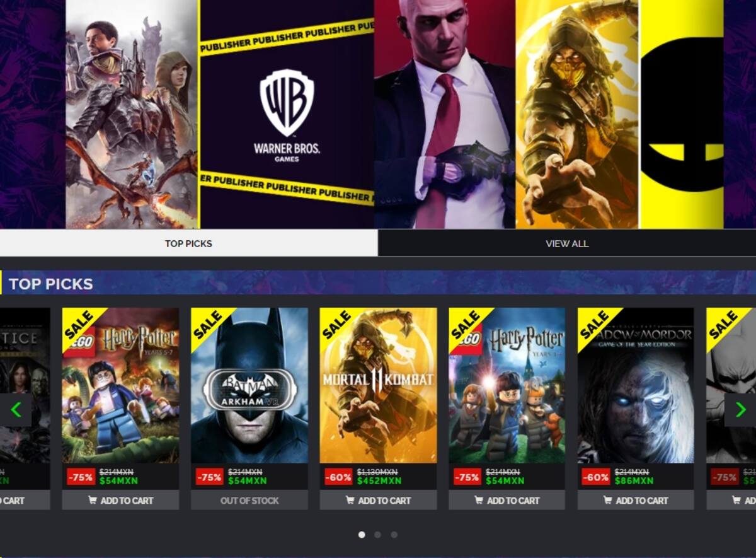The image size is (756, 558).
Task: Open the Hitman banner image
Action: (445, 114)
